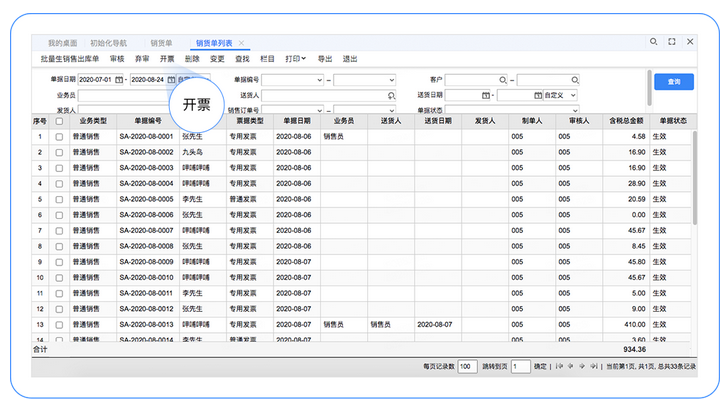The image size is (725, 401).
Task: Check the row for SA-2020-08-0005
Action: [x=59, y=200]
